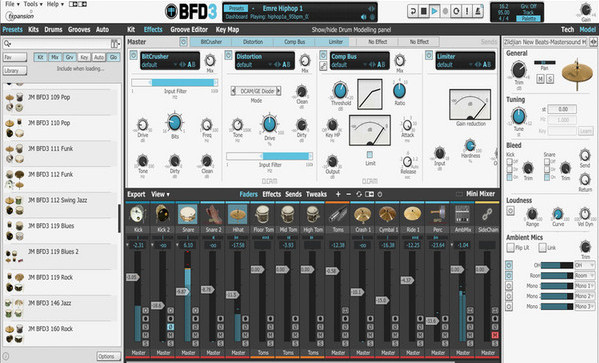Click the transport stop button

[x=424, y=11]
